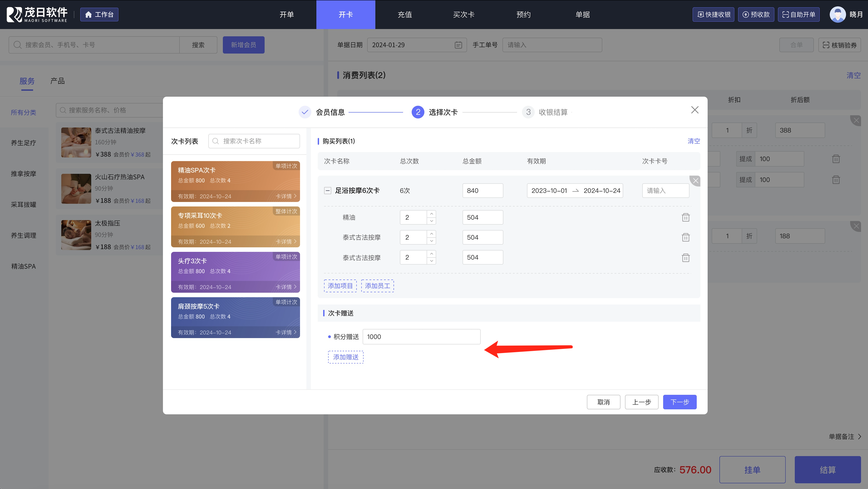The height and width of the screenshot is (489, 868).
Task: Switch to the 买次卡 tab
Action: [x=464, y=14]
